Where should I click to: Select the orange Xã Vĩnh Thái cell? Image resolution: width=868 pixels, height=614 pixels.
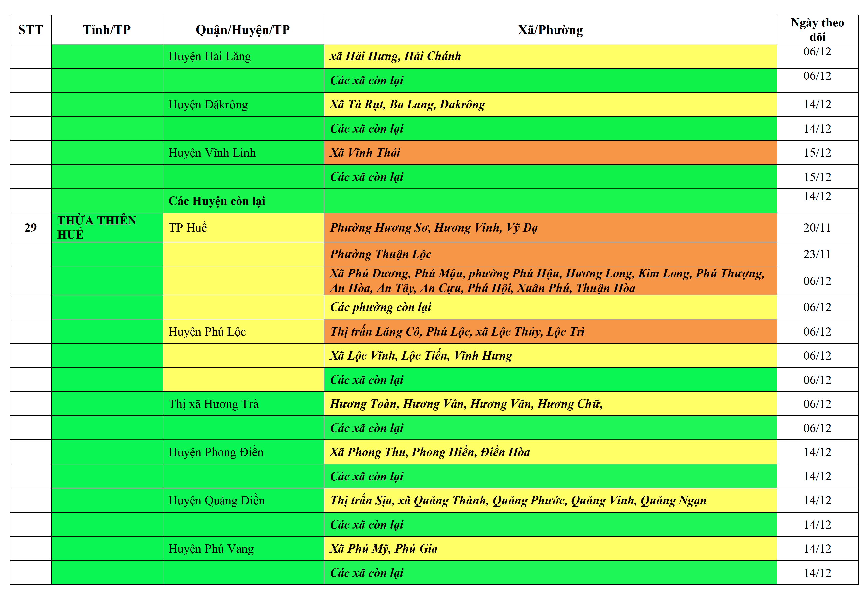(x=365, y=153)
